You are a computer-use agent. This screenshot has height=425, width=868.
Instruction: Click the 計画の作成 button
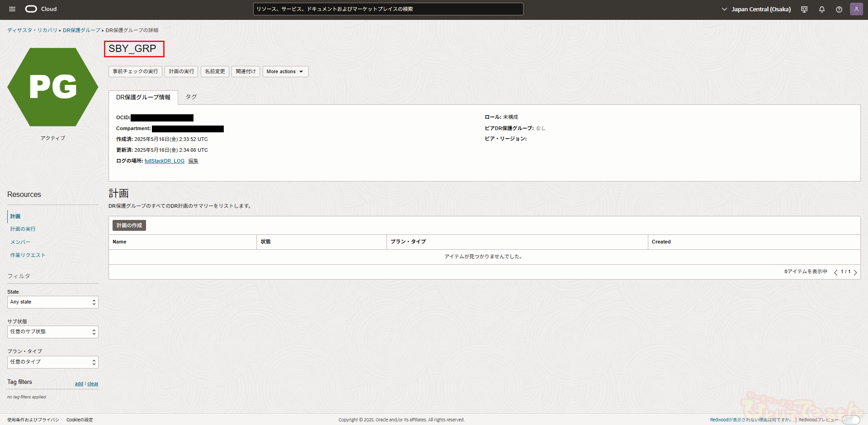click(x=129, y=225)
